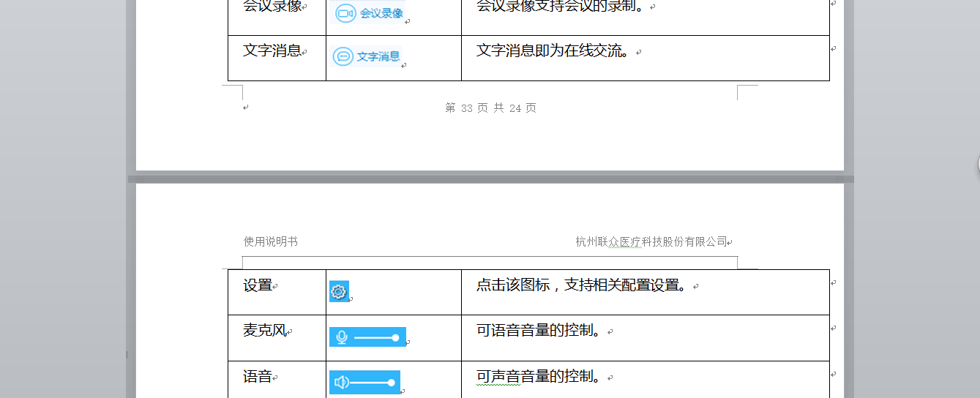The height and width of the screenshot is (398, 980).
Task: Place cursor in the 文字消息 label cell
Action: point(272,51)
